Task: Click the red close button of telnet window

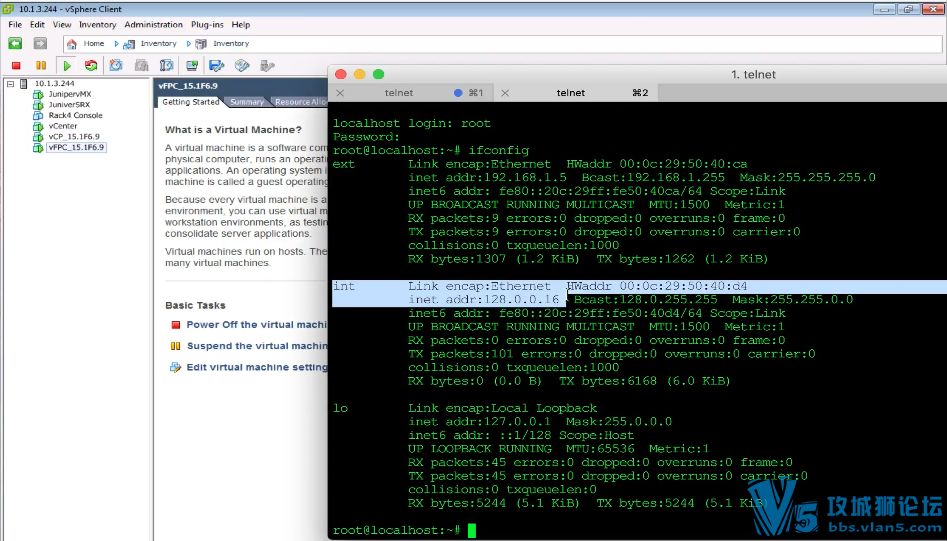Action: click(x=341, y=74)
